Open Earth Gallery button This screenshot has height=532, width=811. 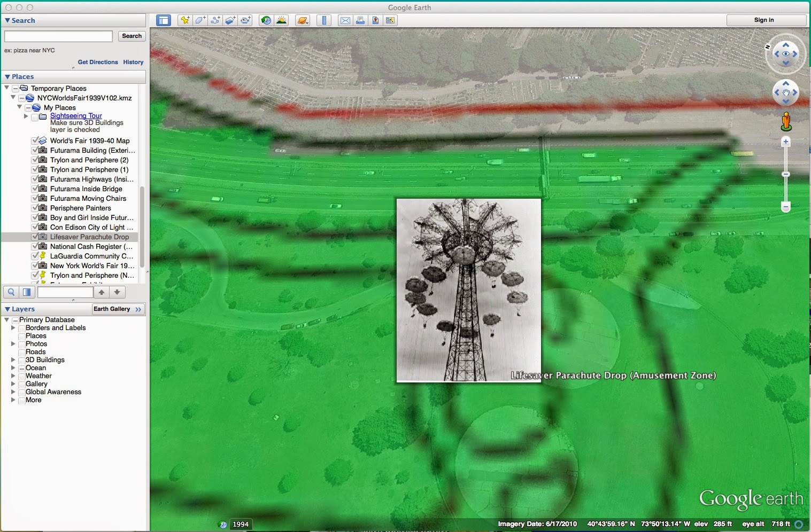[x=118, y=309]
